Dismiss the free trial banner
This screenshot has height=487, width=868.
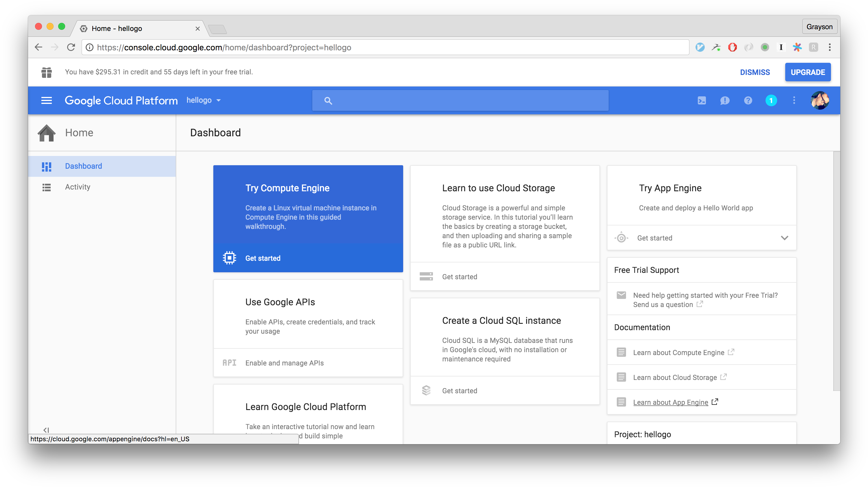coord(755,72)
